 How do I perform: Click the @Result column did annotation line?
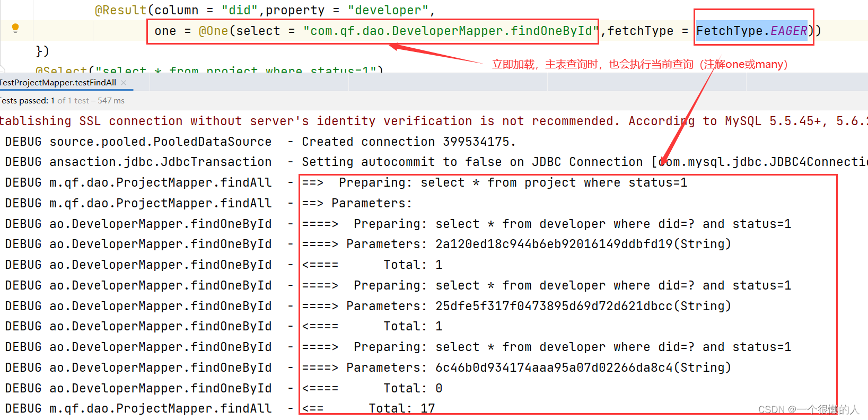(x=265, y=10)
